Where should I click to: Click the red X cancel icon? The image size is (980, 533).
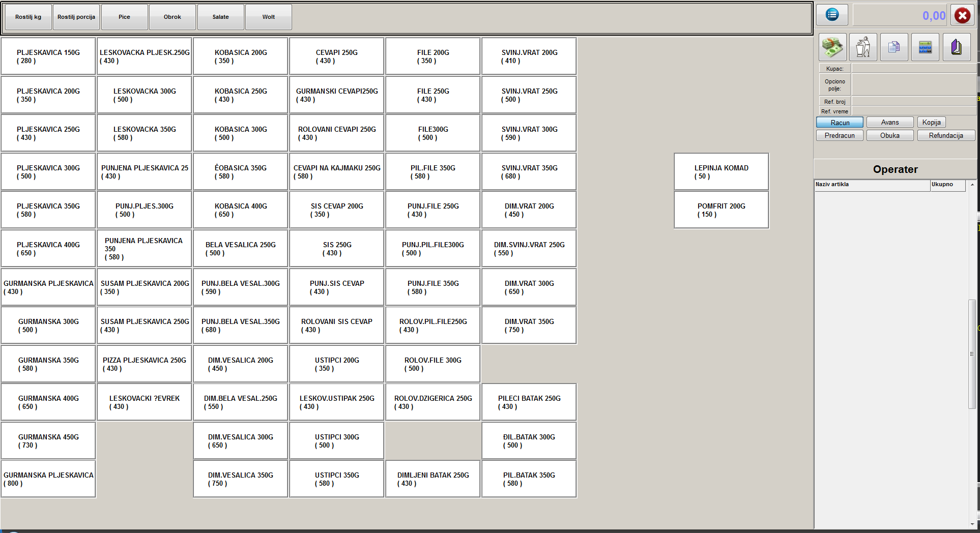pyautogui.click(x=962, y=15)
